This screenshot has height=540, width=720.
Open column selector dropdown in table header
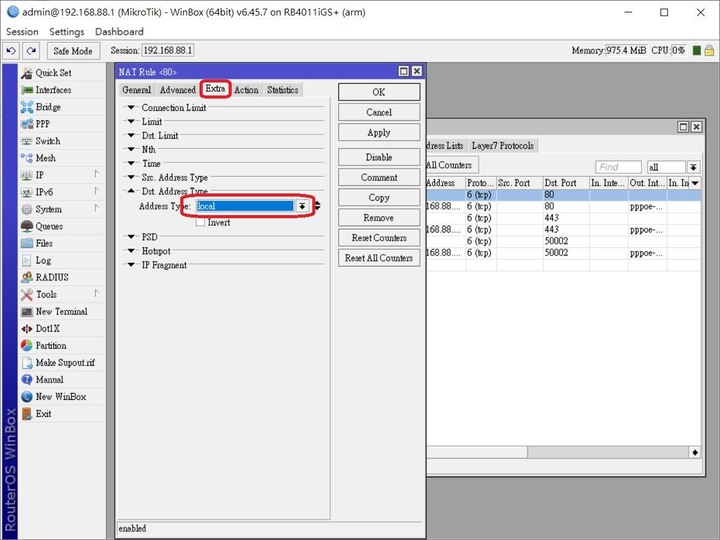click(695, 183)
